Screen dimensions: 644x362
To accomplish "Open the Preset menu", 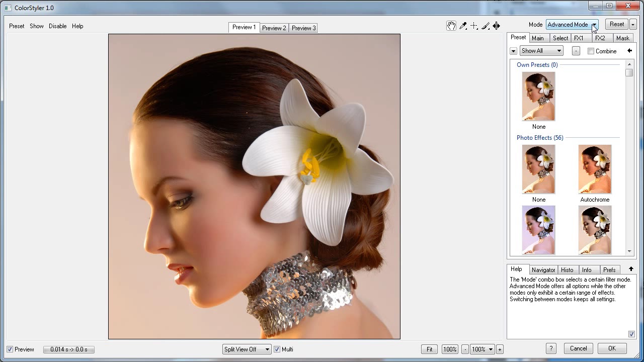I will 17,26.
